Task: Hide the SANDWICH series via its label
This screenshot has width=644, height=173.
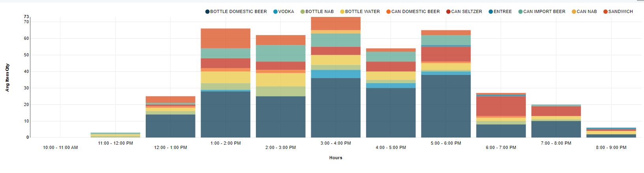Action: 620,12
